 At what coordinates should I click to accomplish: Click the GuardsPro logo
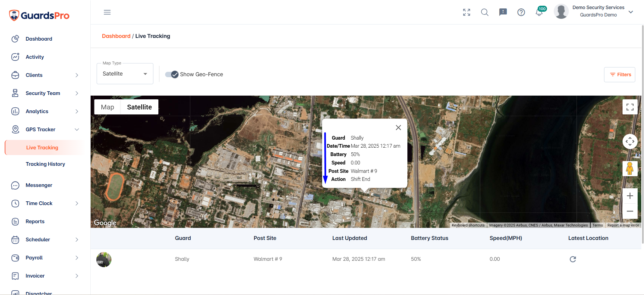[x=39, y=15]
